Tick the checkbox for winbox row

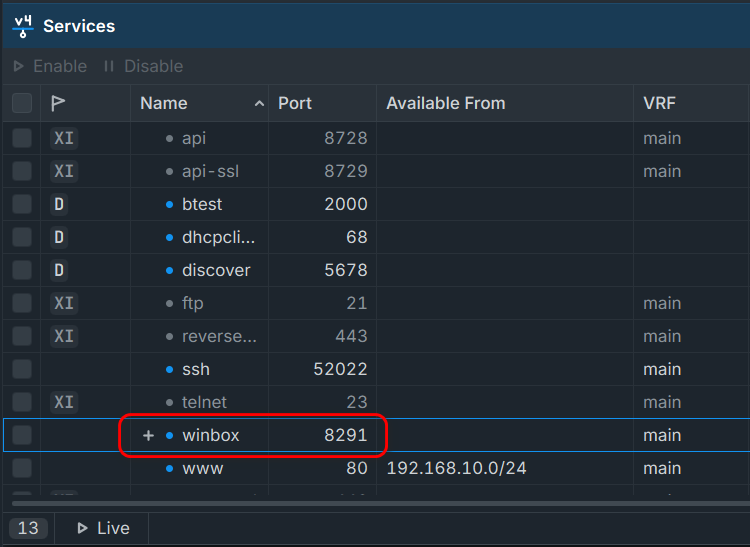pos(22,435)
